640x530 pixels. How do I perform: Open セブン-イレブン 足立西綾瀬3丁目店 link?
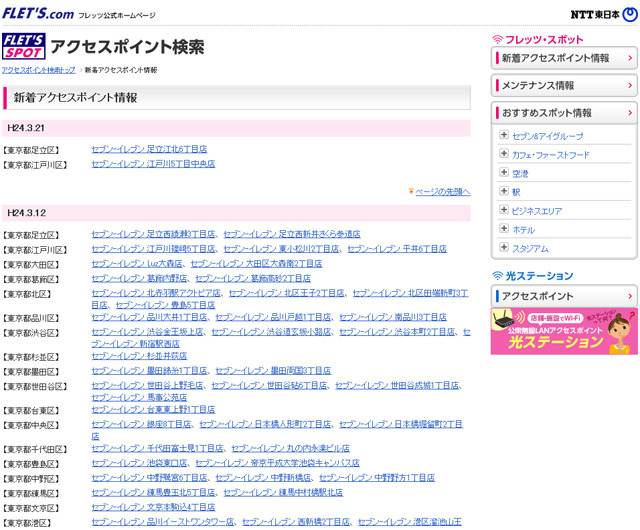153,234
